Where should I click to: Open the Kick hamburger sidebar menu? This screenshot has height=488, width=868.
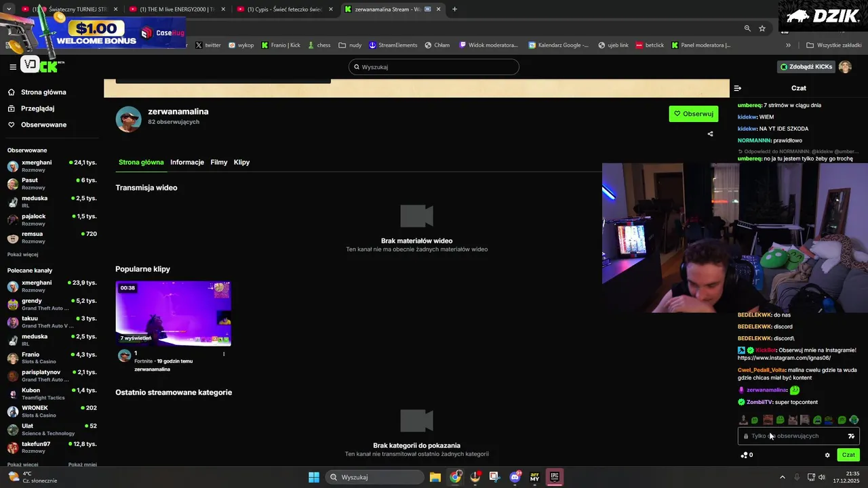(13, 66)
